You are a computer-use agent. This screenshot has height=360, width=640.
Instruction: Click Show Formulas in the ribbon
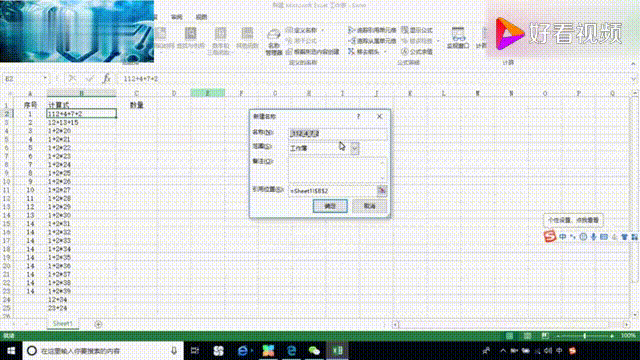tap(417, 30)
